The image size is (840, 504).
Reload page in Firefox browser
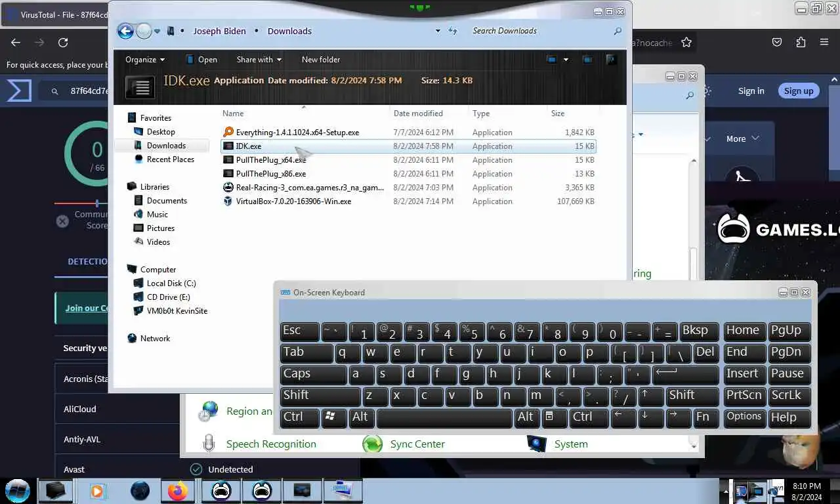tap(63, 42)
